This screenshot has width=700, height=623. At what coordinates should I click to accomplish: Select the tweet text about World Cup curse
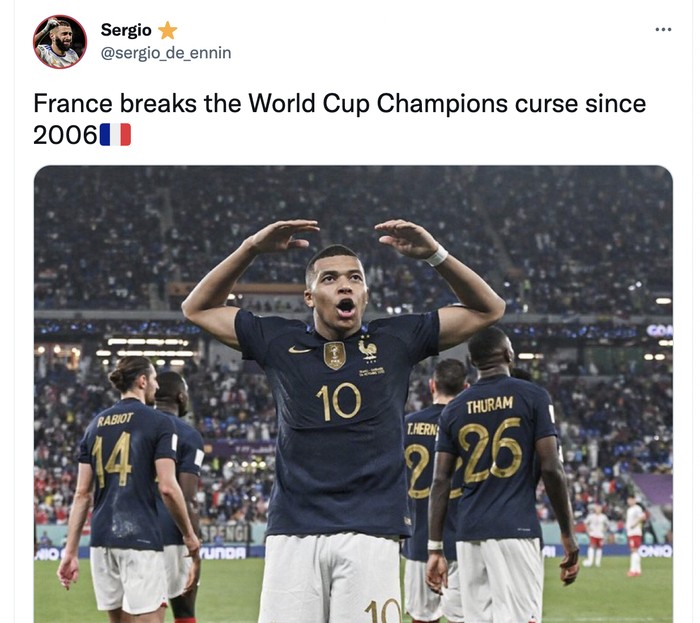coord(339,119)
